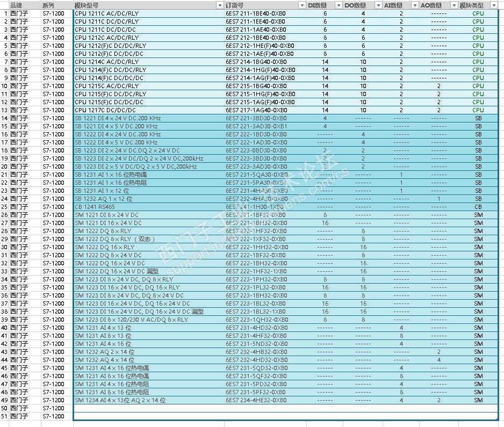The height and width of the screenshot is (427, 504).
Task: Select cell SB 1222 DI 4×24 V DC.200 KHz
Action: pos(149,134)
